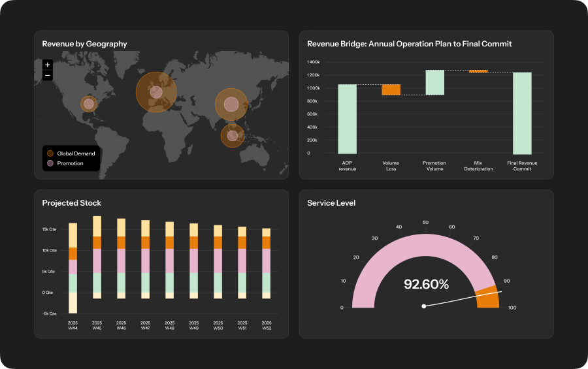Click the gauge needle pivot point

(424, 306)
